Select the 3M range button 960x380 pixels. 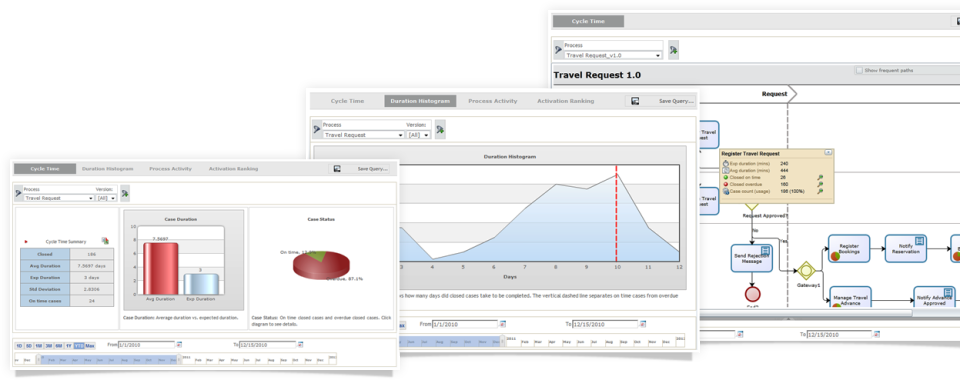[x=48, y=346]
